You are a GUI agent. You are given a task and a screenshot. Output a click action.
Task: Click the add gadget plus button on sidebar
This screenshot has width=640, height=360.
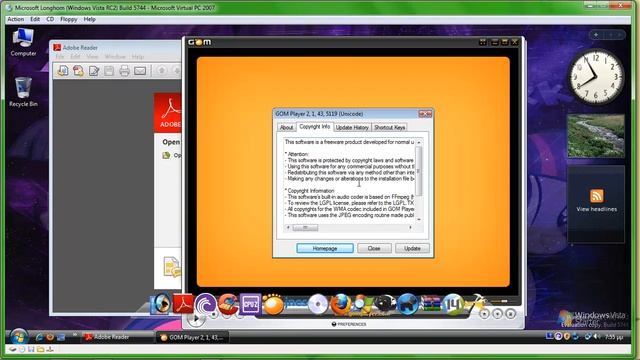pos(596,35)
